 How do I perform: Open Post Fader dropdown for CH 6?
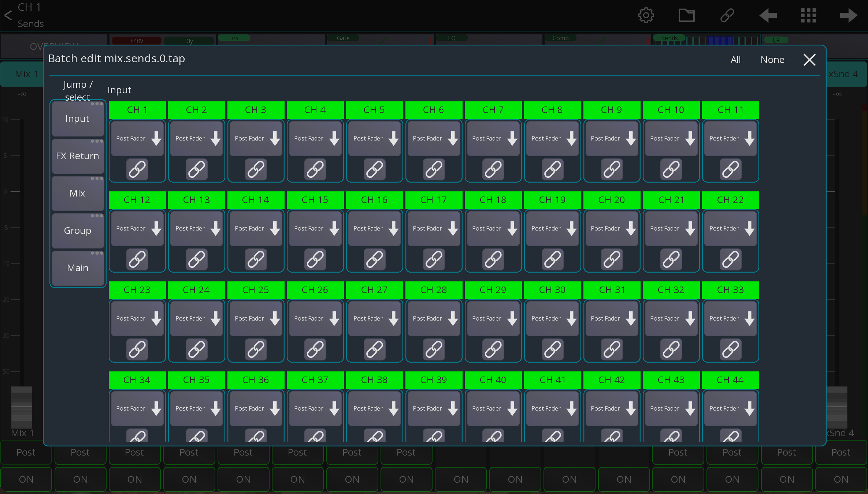434,139
